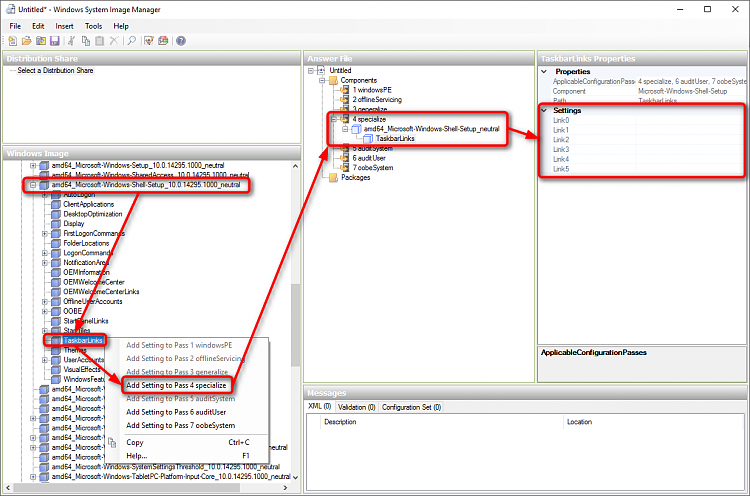Open the Tools menu
The height and width of the screenshot is (496, 750).
(x=93, y=26)
